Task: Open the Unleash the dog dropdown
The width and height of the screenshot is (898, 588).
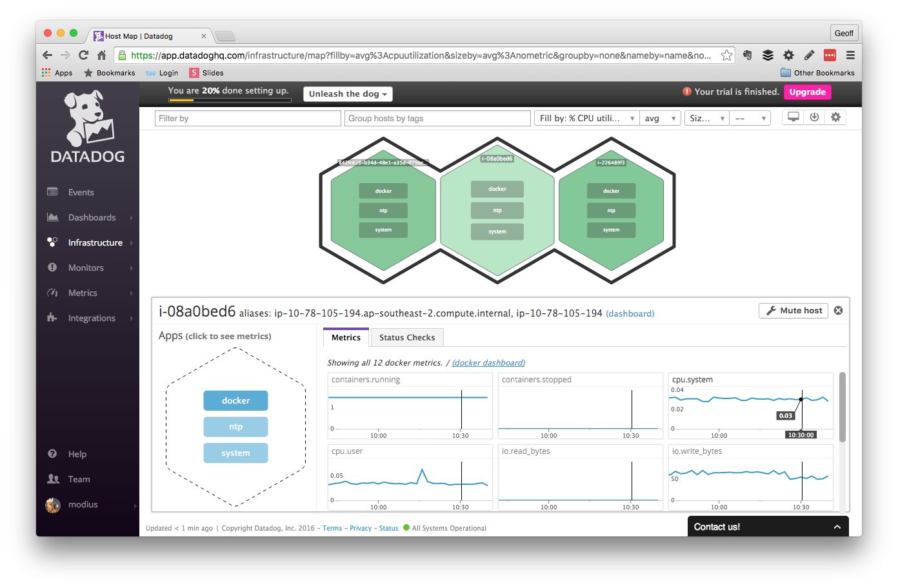Action: coord(347,93)
